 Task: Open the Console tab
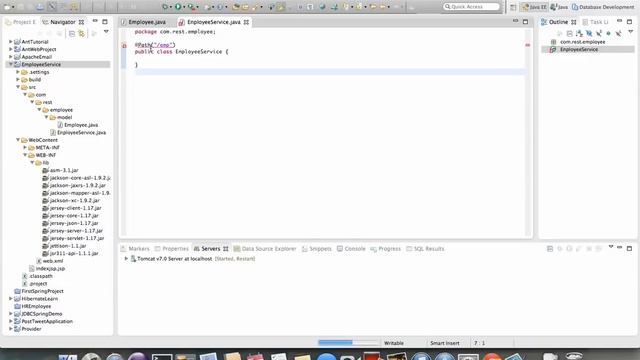[351, 249]
